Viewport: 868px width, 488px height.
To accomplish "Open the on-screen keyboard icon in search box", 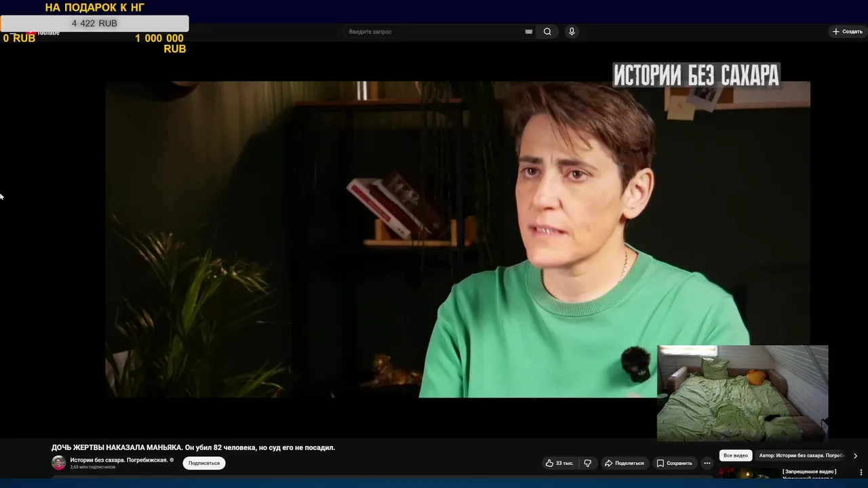I will (529, 32).
